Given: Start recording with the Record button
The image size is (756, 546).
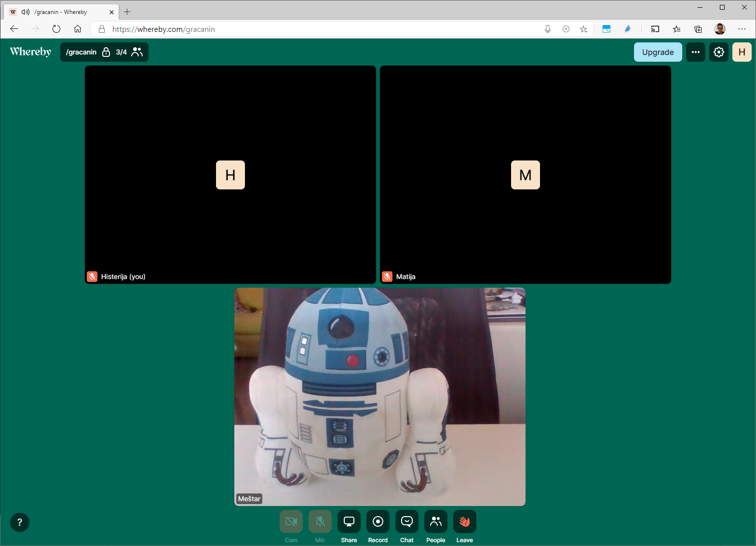Looking at the screenshot, I should (x=378, y=521).
